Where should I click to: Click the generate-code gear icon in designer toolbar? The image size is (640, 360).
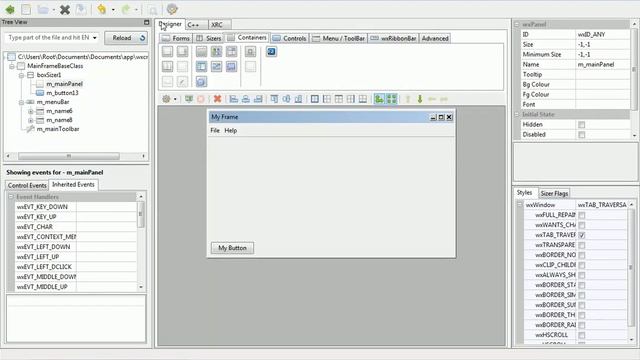point(166,99)
